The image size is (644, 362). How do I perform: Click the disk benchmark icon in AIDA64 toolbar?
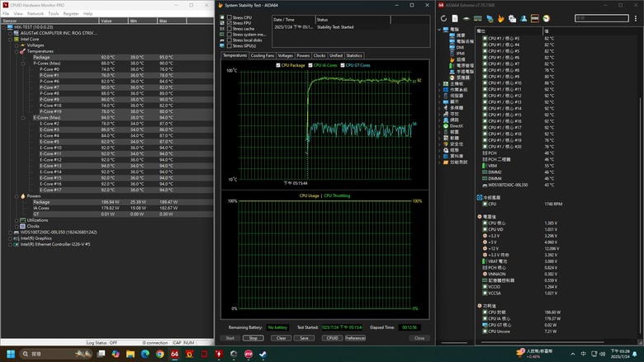coord(466,18)
